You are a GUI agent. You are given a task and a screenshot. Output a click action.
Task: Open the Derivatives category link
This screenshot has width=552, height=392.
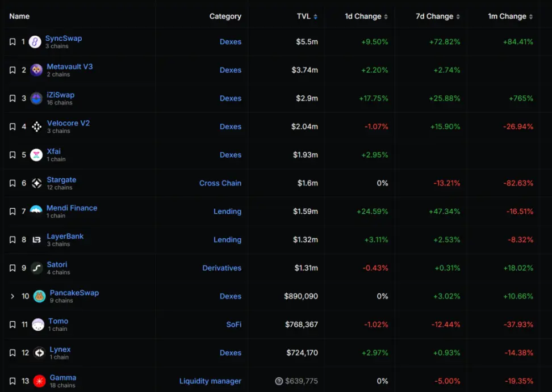222,268
